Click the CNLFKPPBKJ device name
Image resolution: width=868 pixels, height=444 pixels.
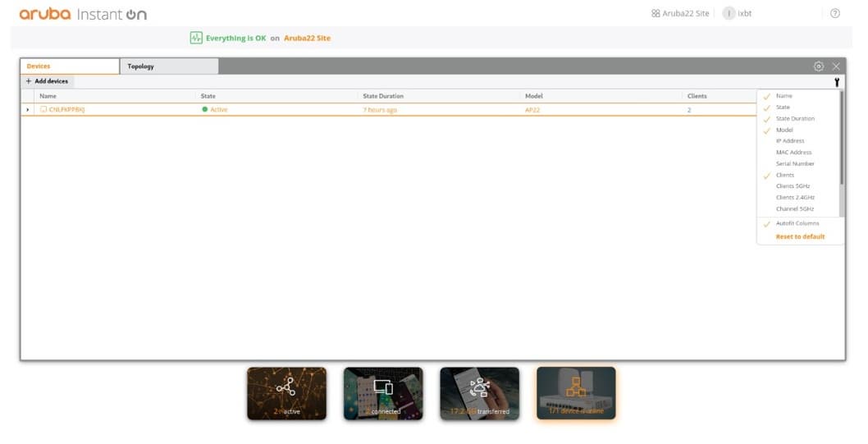coord(66,110)
